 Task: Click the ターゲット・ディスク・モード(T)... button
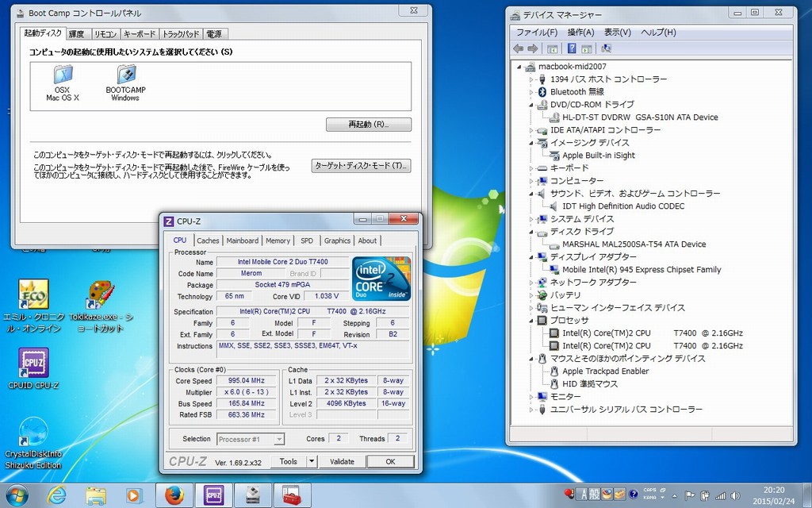361,166
